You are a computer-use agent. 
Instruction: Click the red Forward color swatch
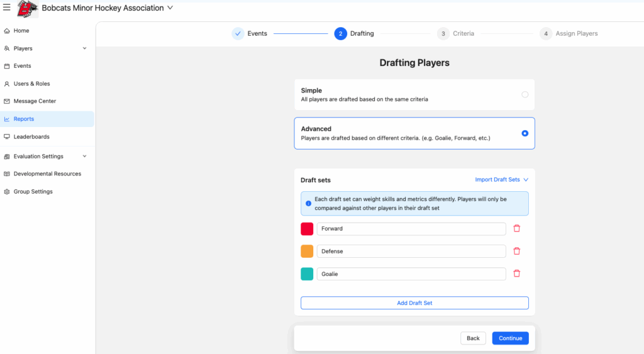307,229
